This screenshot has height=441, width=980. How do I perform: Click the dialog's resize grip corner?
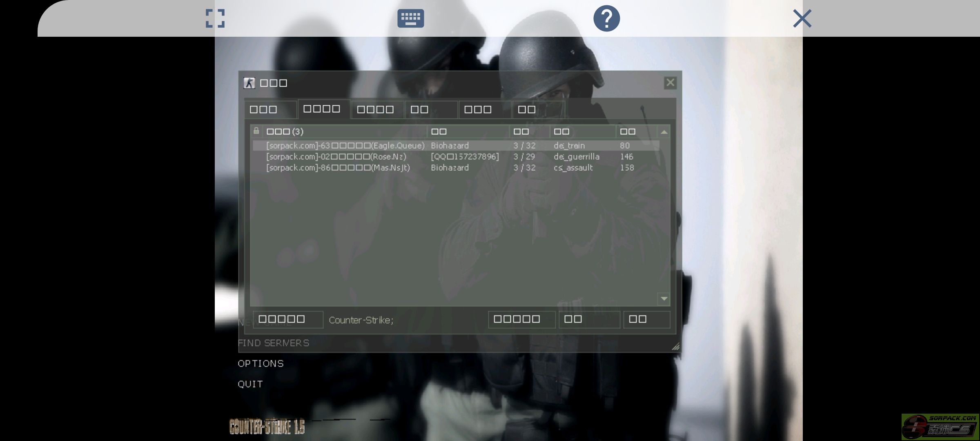(676, 347)
